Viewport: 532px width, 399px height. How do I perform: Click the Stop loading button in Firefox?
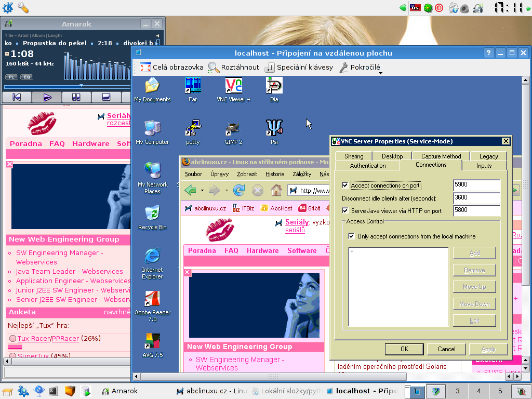pyautogui.click(x=258, y=190)
